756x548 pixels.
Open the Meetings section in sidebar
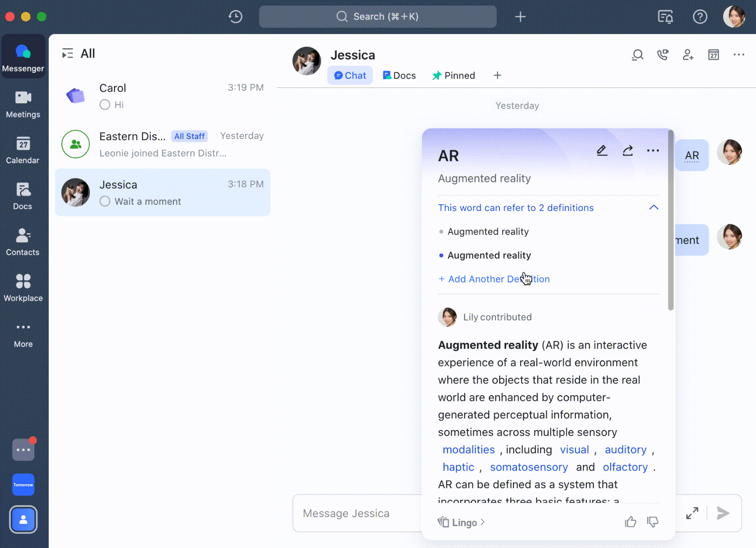point(23,104)
